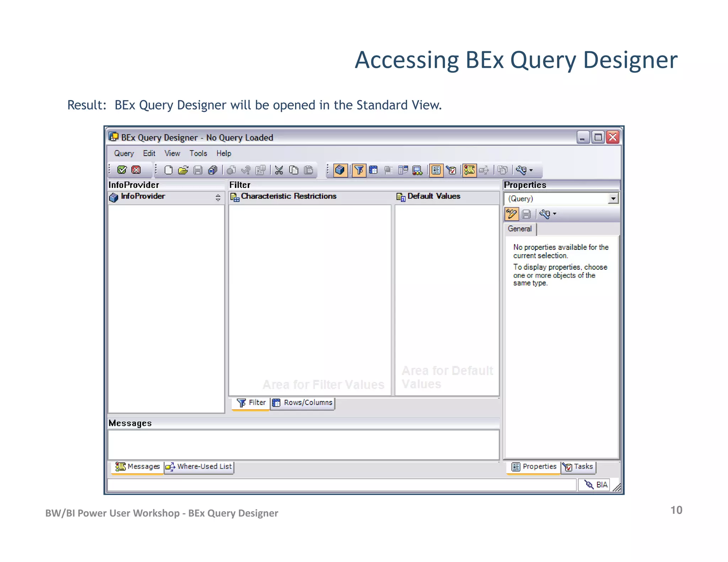Click the Rows/Columns grid icon in the toolbar
Viewport: 728px width, 562px height.
373,170
